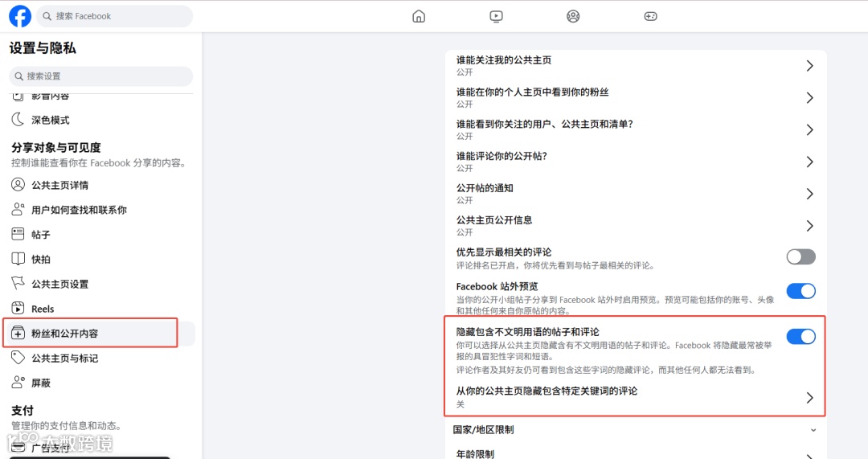Screen dimensions: 868x459
Task: Open 帖子 settings in sidebar
Action: pyautogui.click(x=41, y=235)
